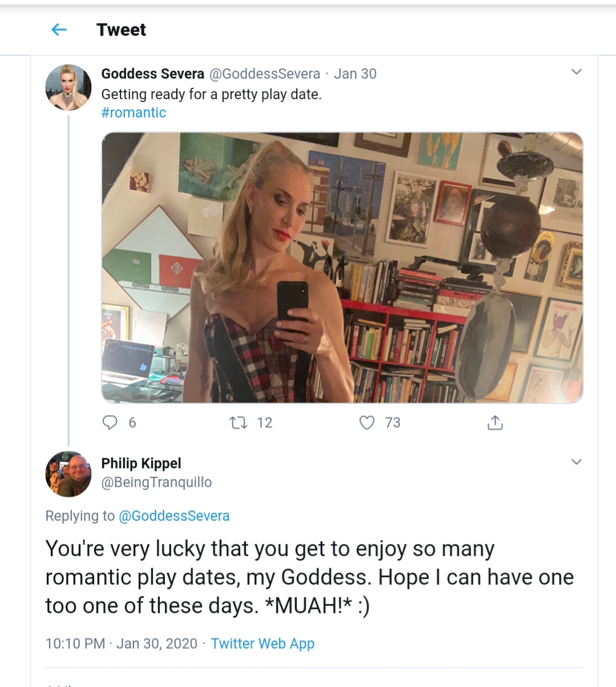Open Philip Kippel's profile avatar
Image resolution: width=616 pixels, height=687 pixels.
68,474
